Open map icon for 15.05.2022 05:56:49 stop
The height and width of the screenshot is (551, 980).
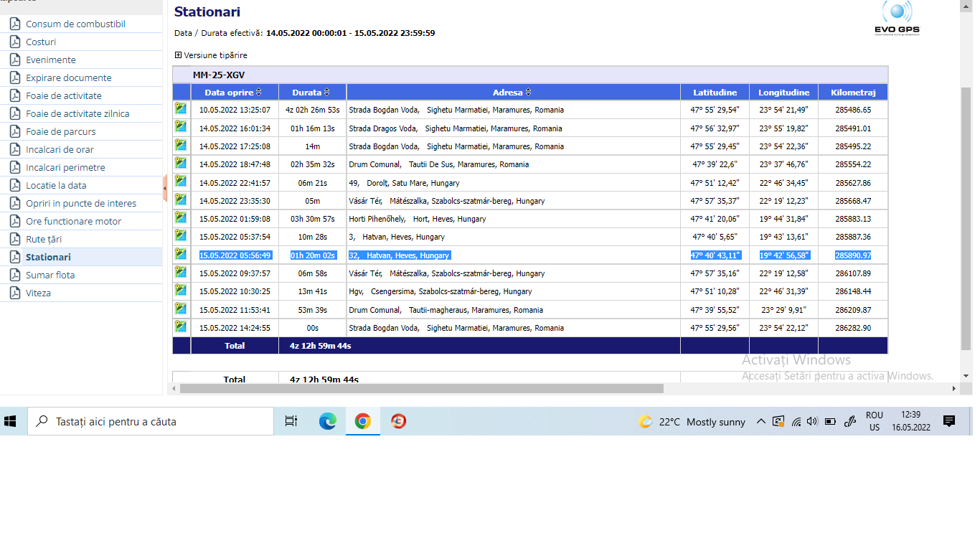(180, 254)
